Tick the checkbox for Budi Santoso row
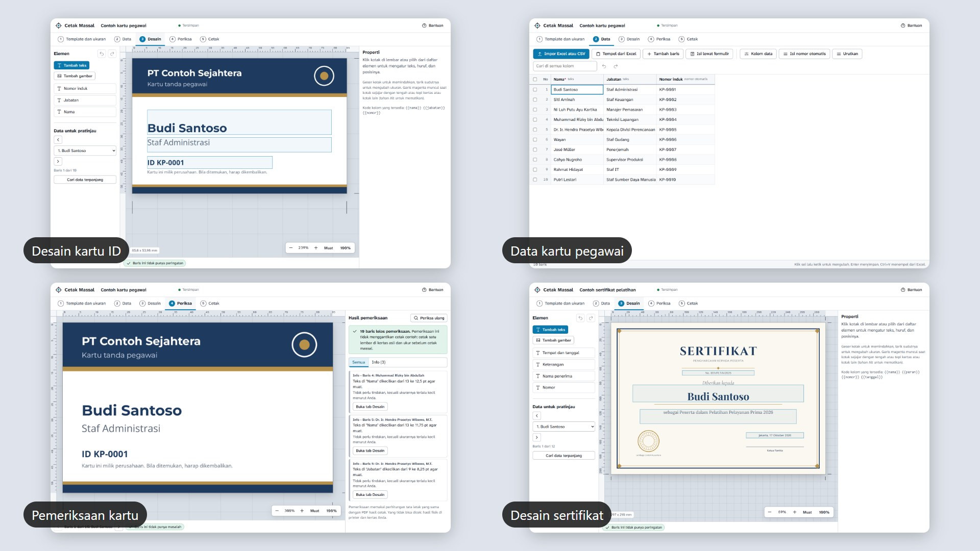The image size is (980, 551). click(x=535, y=90)
